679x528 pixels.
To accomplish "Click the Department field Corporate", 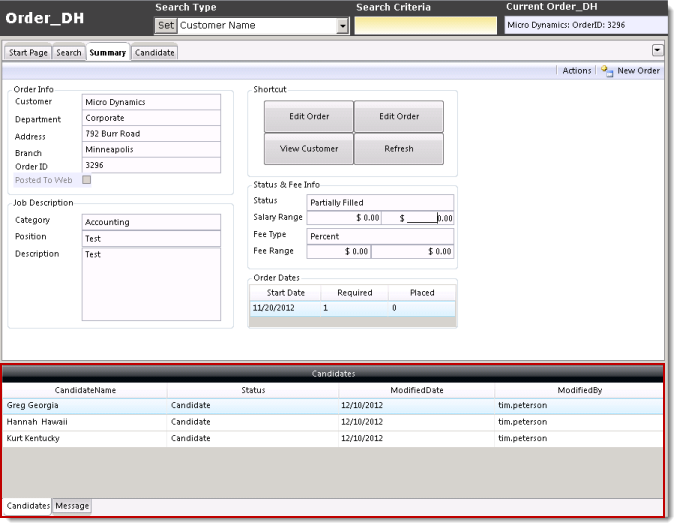I will click(x=151, y=118).
